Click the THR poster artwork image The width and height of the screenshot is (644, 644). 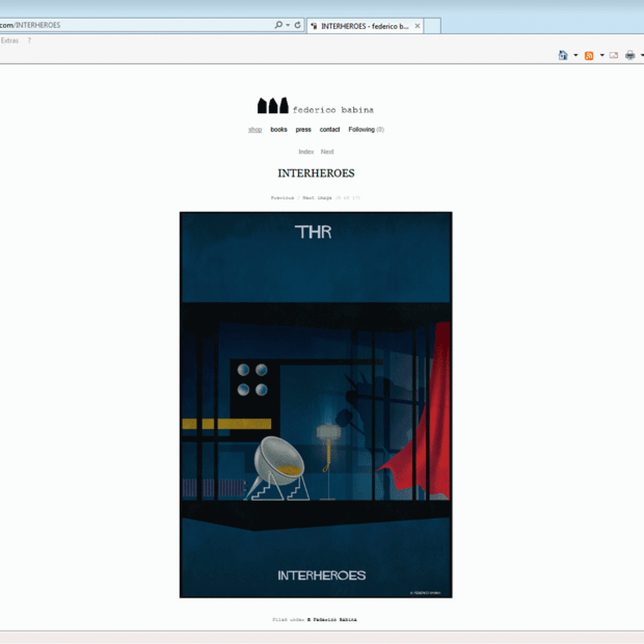[316, 405]
